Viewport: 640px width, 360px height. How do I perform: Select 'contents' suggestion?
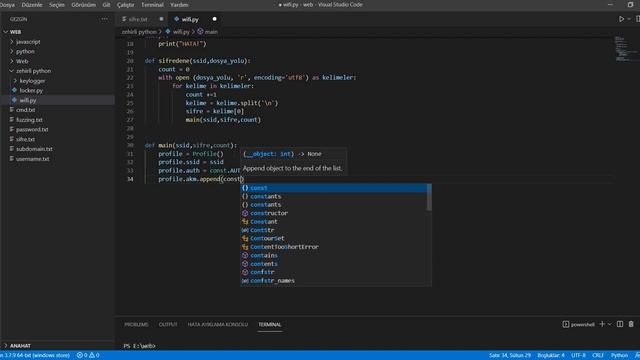(334, 264)
